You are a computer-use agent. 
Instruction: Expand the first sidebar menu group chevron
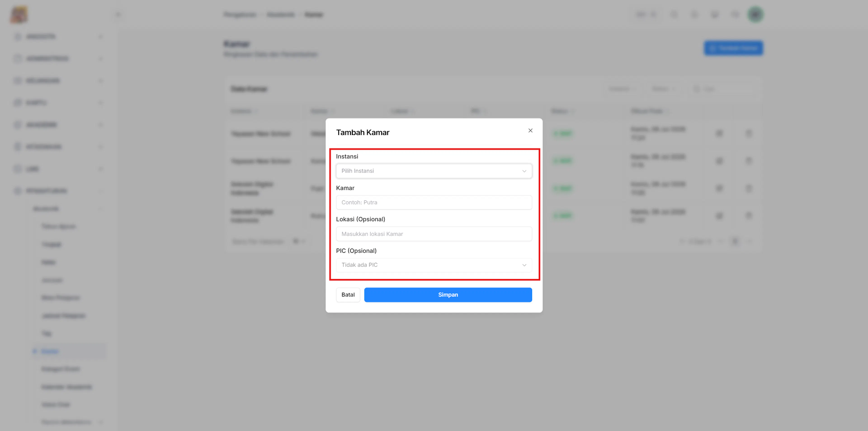point(100,36)
